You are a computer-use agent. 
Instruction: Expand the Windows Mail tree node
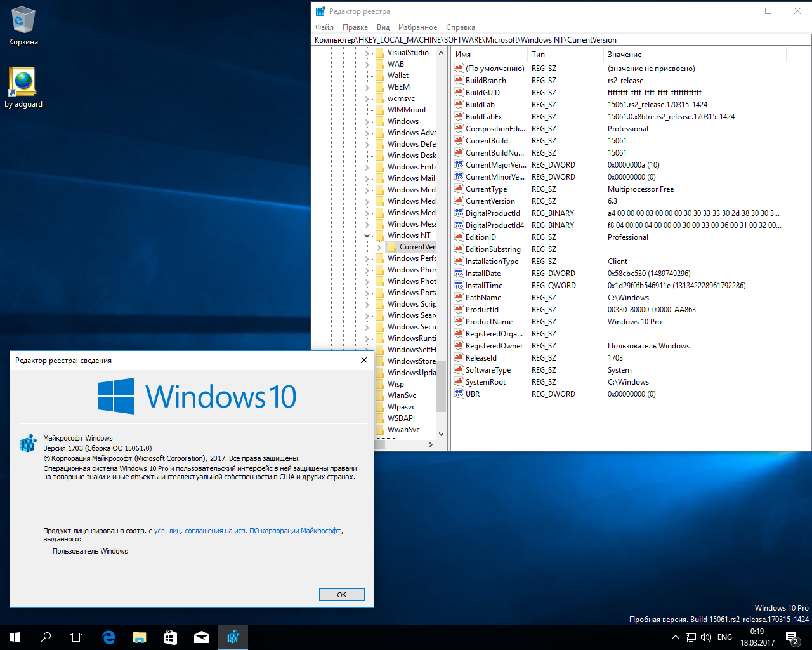(367, 178)
